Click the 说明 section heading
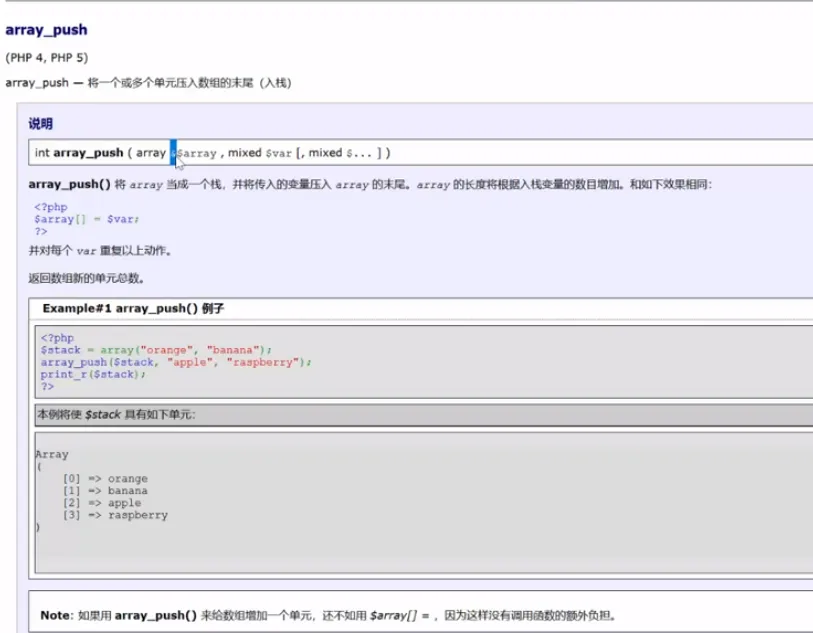This screenshot has width=813, height=633. tap(40, 124)
